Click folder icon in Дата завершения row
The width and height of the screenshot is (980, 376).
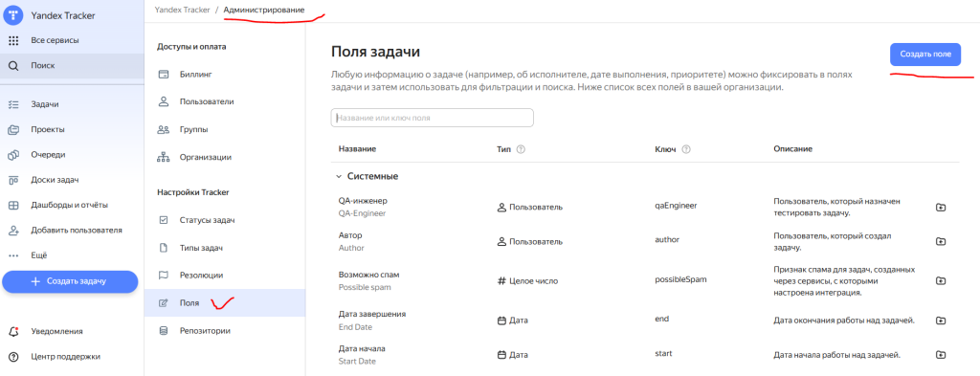(941, 321)
